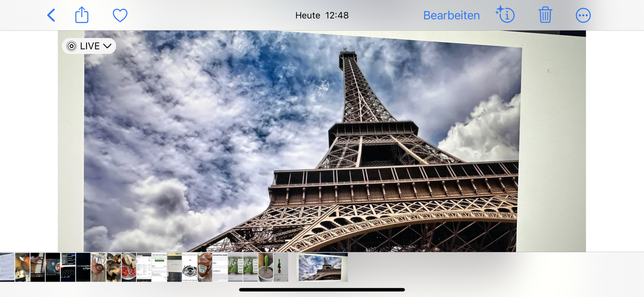
Task: Tap Bearbeiten to edit the photo
Action: coord(451,15)
